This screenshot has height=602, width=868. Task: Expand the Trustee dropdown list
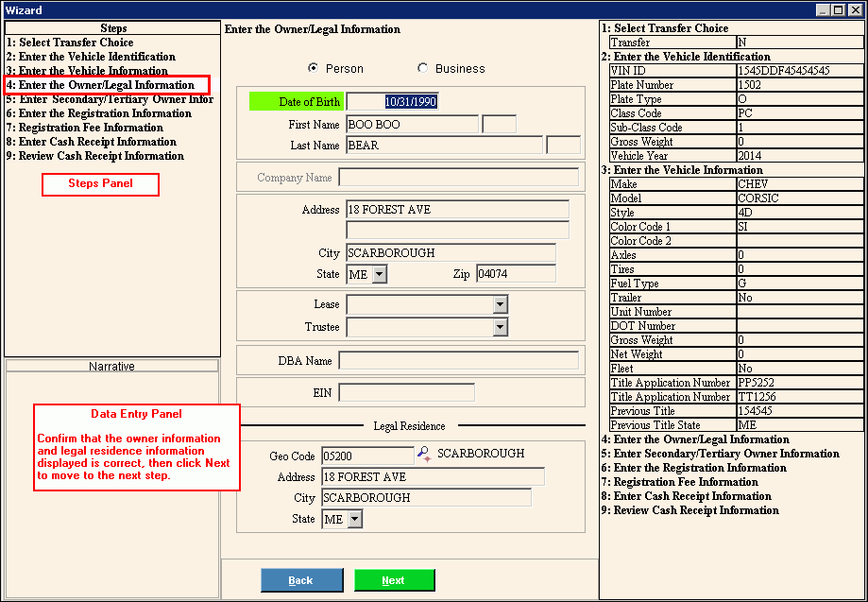[500, 327]
